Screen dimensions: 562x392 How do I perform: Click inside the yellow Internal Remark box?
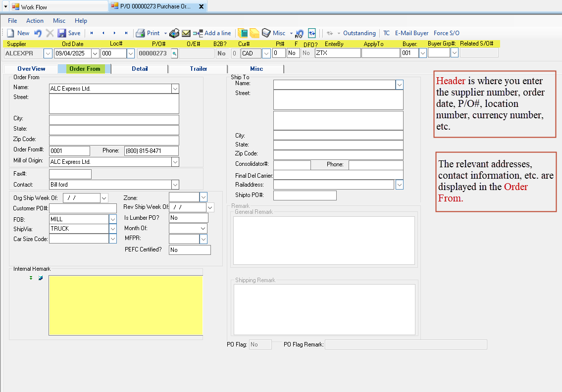tap(125, 304)
